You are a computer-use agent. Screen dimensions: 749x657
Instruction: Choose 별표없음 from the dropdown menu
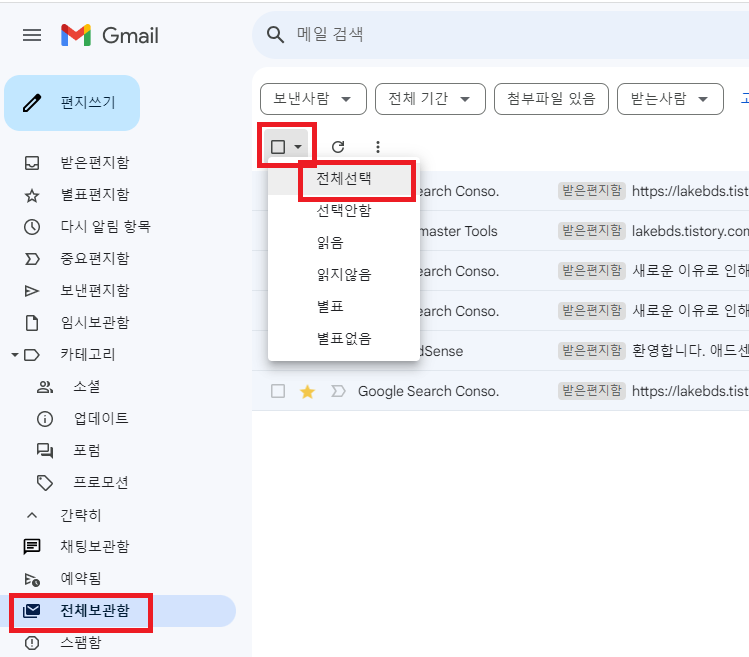344,338
